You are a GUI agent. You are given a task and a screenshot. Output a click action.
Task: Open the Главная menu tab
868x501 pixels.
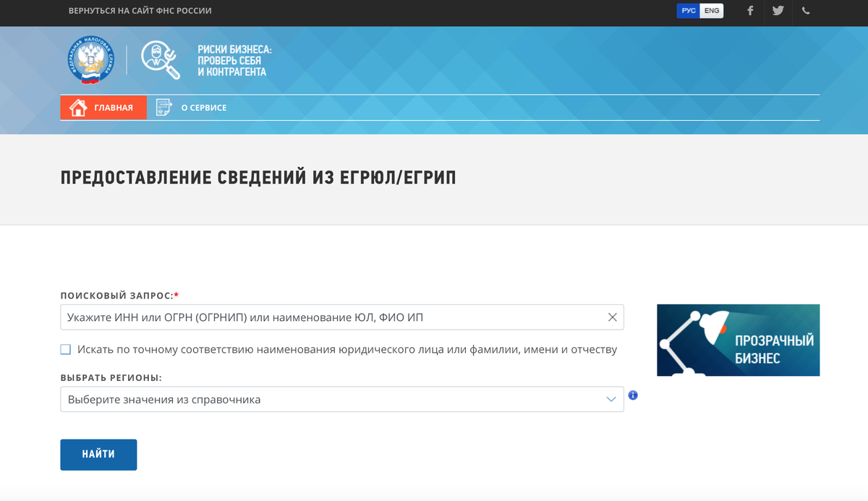tap(103, 108)
